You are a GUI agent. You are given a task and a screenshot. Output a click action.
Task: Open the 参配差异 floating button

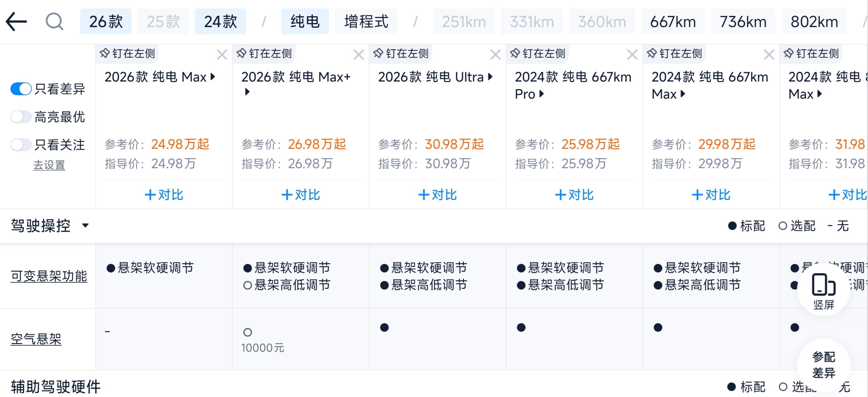(824, 365)
